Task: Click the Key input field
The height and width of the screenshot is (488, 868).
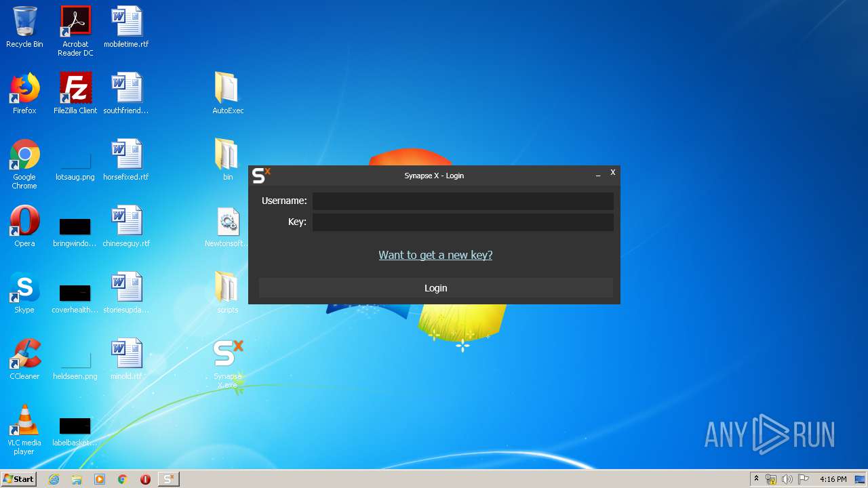Action: [x=462, y=222]
